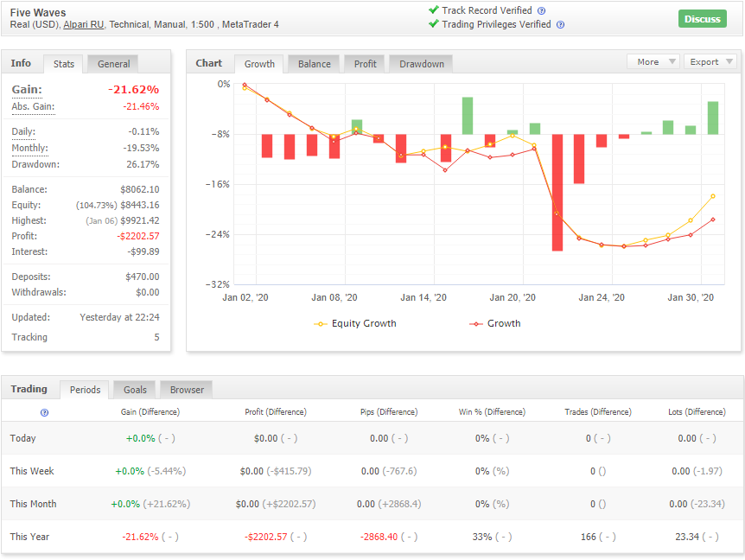The height and width of the screenshot is (560, 745).
Task: Open the Export dropdown menu
Action: point(710,61)
